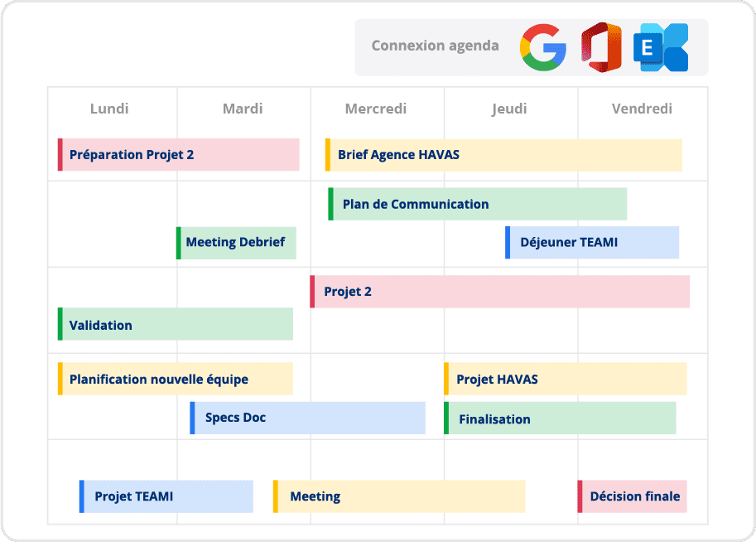Select the Mercredi column header

(376, 109)
